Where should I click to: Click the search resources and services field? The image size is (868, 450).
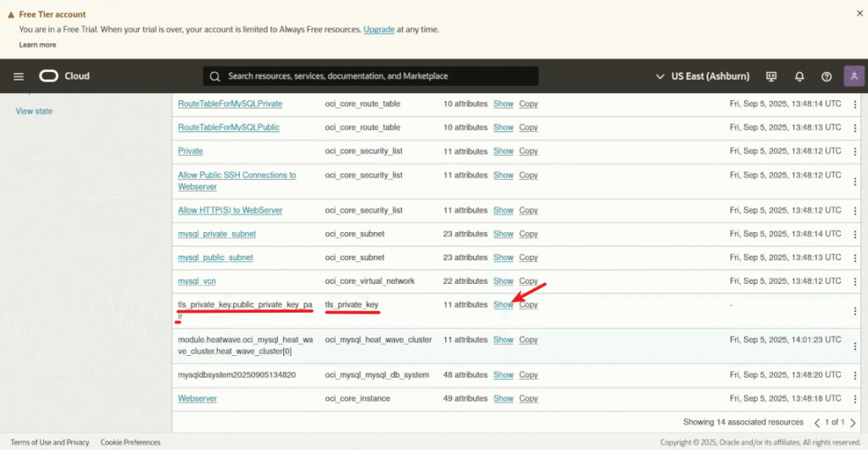(371, 76)
